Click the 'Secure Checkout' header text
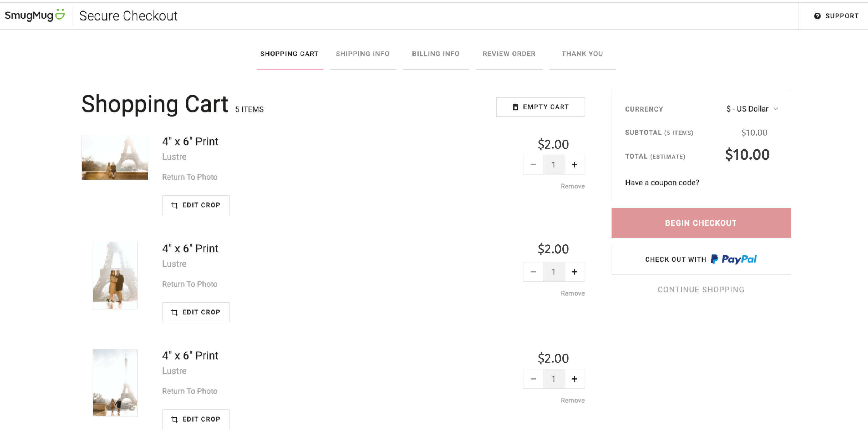 tap(128, 16)
